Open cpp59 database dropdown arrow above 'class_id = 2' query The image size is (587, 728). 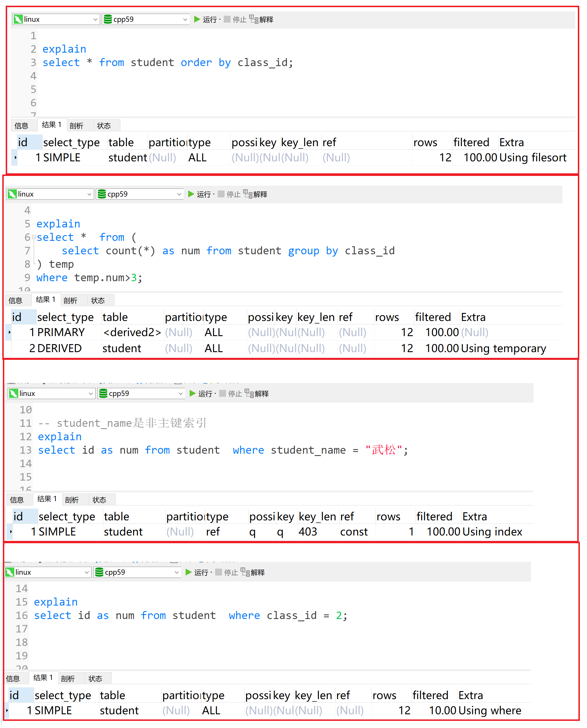coord(176,573)
